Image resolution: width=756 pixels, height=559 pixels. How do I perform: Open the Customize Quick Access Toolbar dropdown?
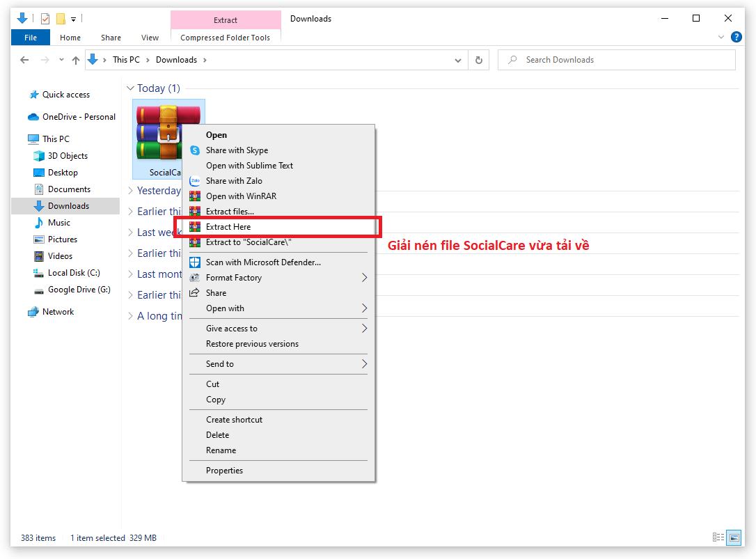[x=73, y=19]
